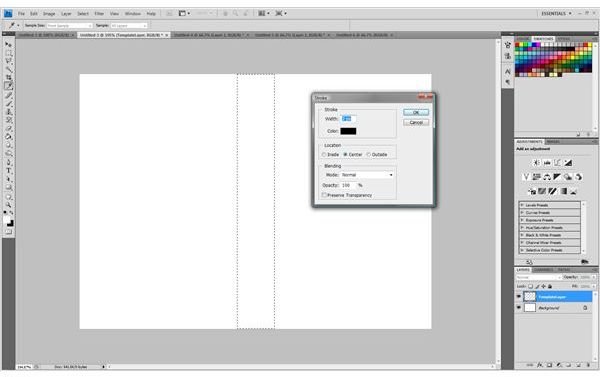The image size is (600, 377).
Task: Click the Black & White adjustment icon
Action: (x=557, y=177)
